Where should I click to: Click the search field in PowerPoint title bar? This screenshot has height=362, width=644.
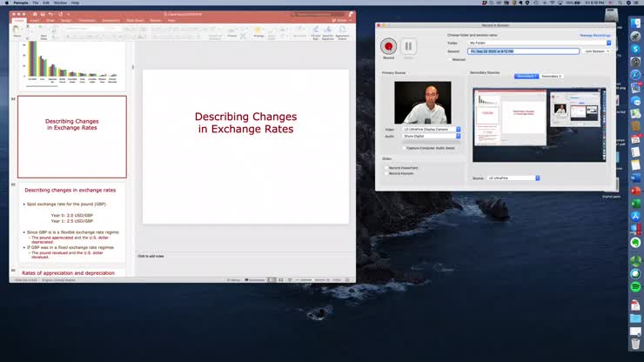[x=319, y=15]
